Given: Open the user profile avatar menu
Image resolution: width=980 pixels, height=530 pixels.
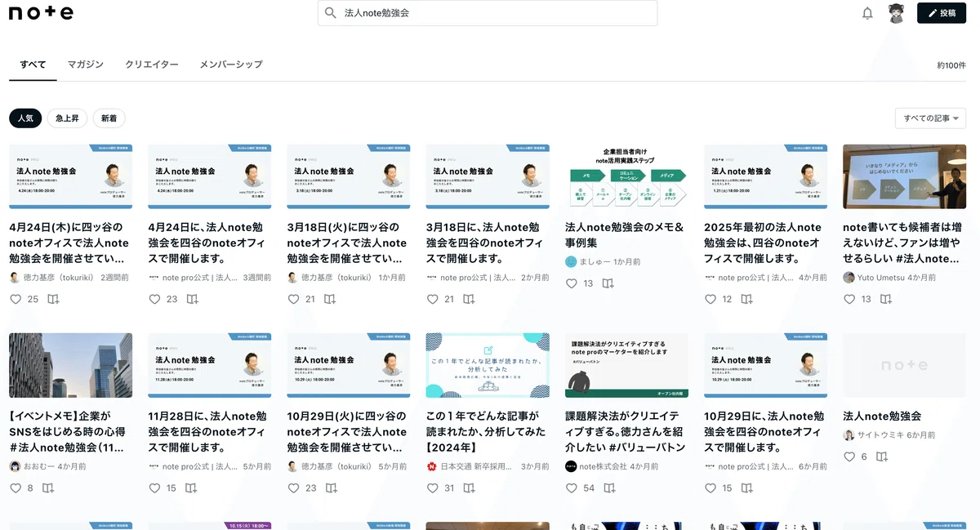Looking at the screenshot, I should pyautogui.click(x=896, y=13).
